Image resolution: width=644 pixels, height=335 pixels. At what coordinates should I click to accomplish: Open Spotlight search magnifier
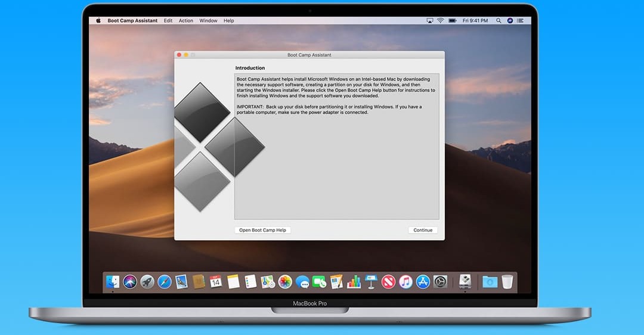(x=499, y=20)
